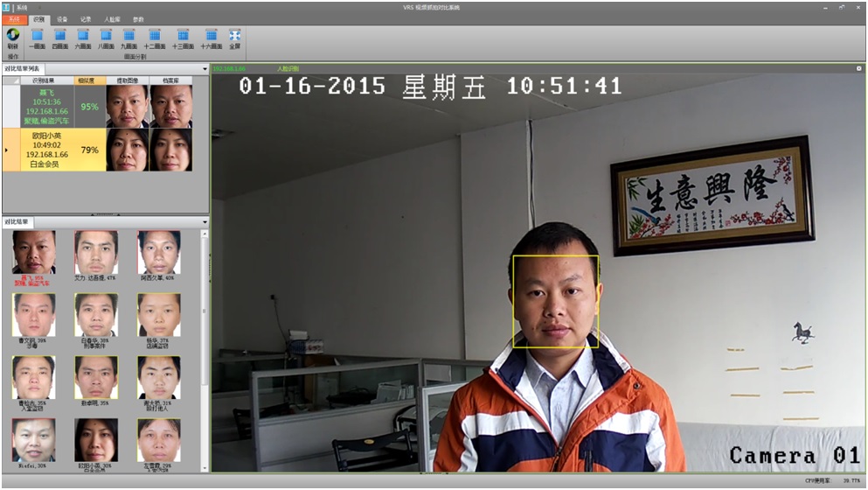Open the 参数 tab
Viewport: 868px width, 490px height.
[x=138, y=19]
